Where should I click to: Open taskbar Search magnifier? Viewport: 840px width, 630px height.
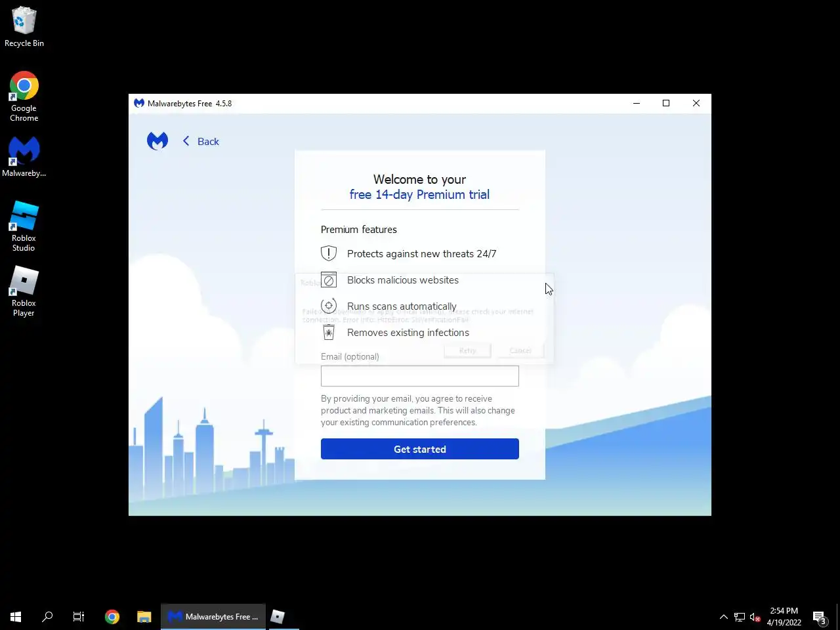click(x=47, y=616)
